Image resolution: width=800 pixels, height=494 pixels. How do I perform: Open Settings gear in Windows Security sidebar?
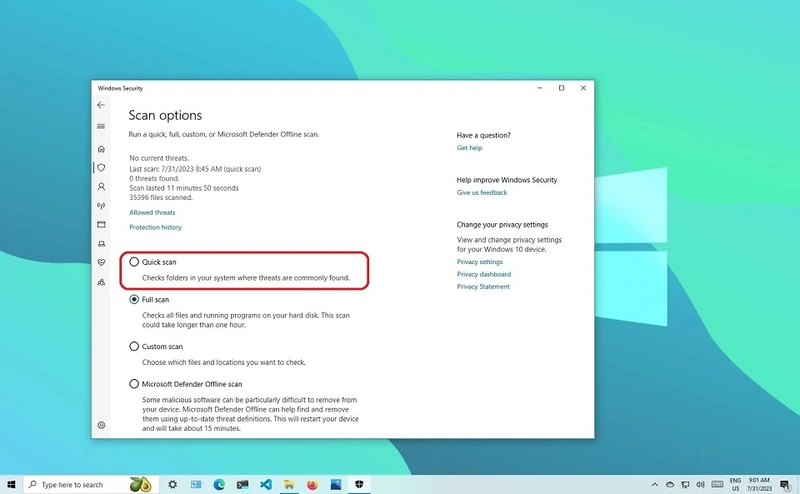click(x=101, y=425)
